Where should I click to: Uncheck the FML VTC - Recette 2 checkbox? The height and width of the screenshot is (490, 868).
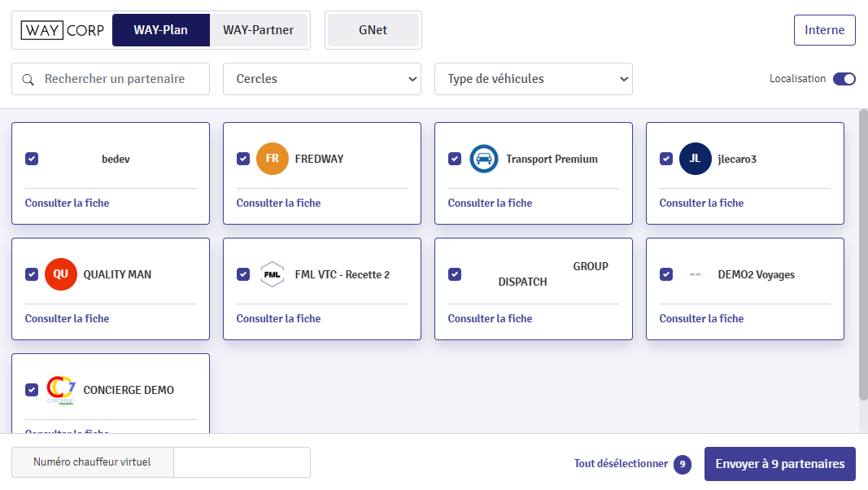click(243, 274)
